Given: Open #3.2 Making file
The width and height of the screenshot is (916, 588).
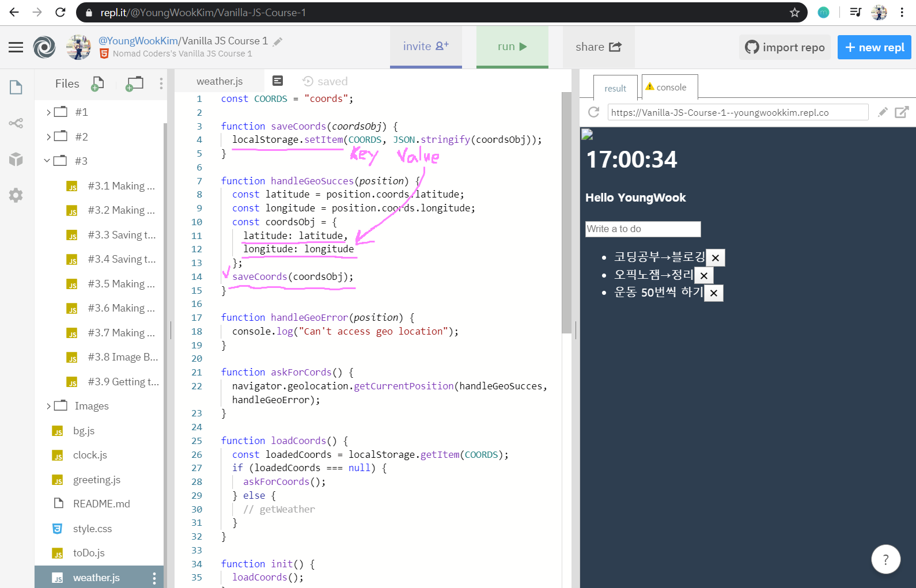Looking at the screenshot, I should click(x=112, y=210).
